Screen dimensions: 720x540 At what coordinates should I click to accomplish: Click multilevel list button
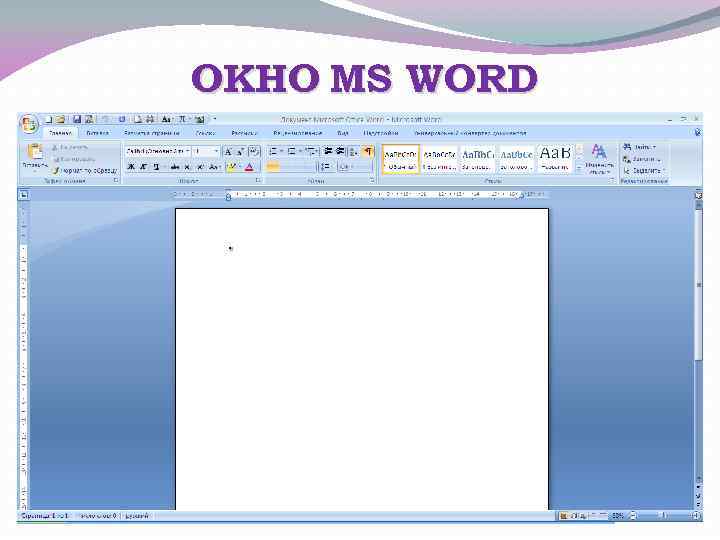[x=312, y=151]
